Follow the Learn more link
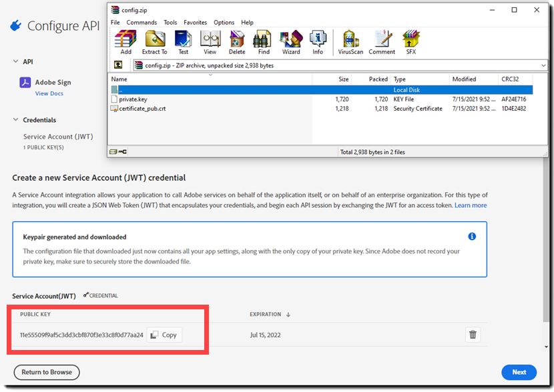 (x=471, y=205)
